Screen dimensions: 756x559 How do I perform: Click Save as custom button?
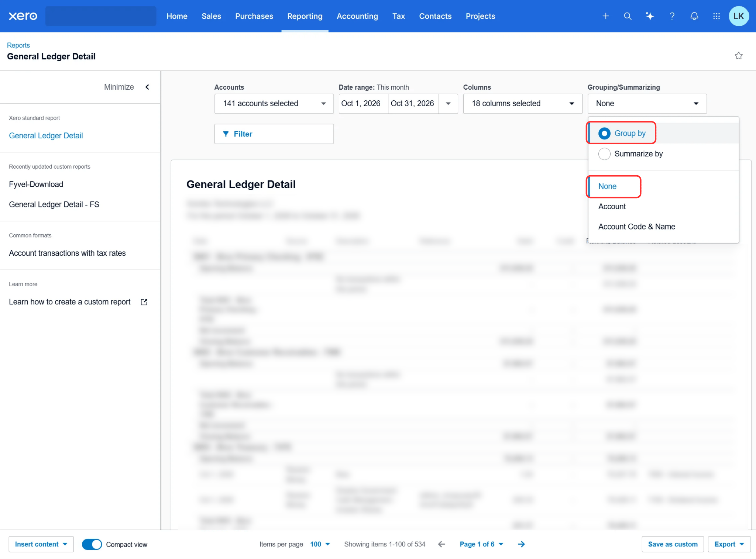coord(673,544)
